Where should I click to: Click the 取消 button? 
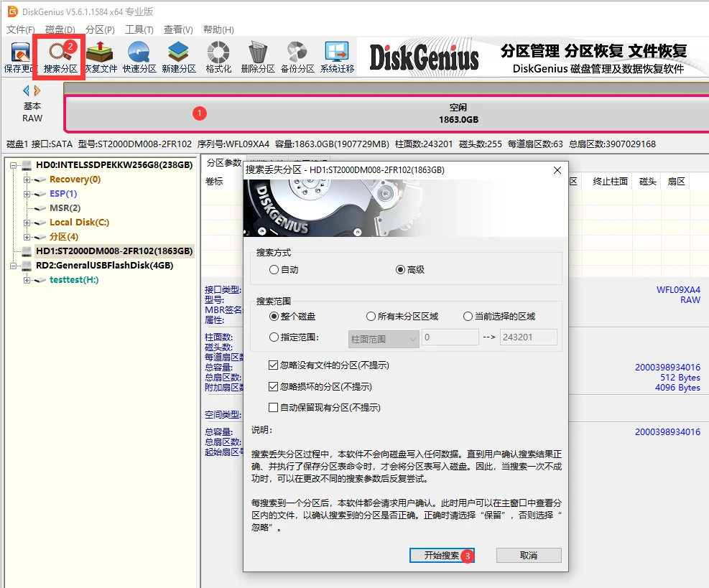tap(529, 556)
